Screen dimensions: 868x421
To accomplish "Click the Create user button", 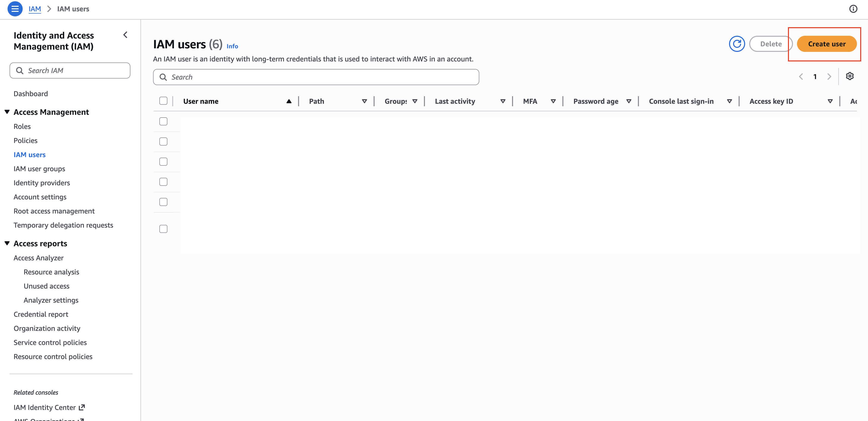I will coord(826,44).
